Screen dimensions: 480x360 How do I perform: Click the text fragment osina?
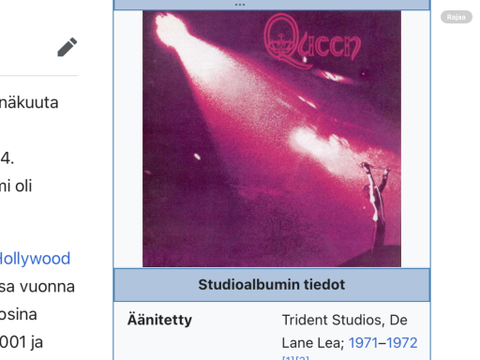[18, 314]
